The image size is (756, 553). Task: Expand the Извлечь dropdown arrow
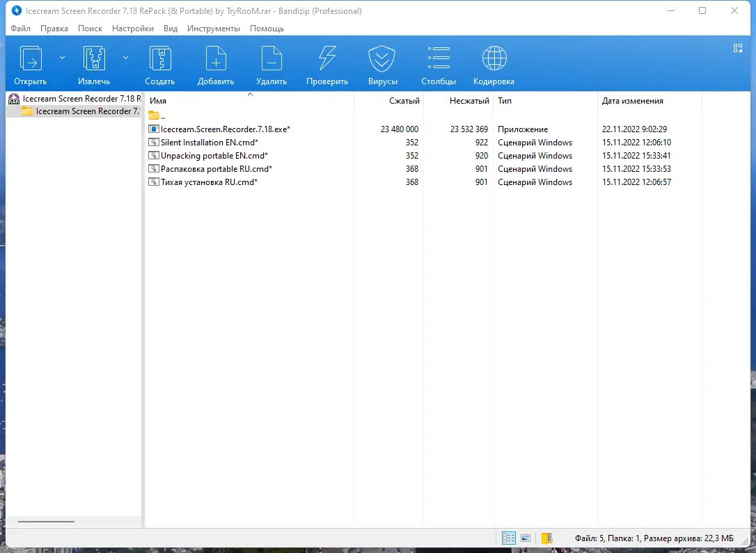click(x=125, y=58)
